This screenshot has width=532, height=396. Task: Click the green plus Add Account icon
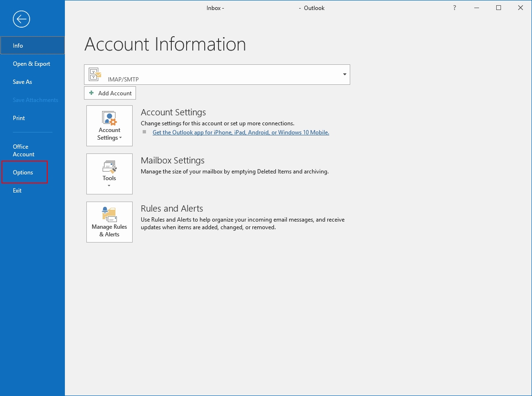pyautogui.click(x=91, y=92)
